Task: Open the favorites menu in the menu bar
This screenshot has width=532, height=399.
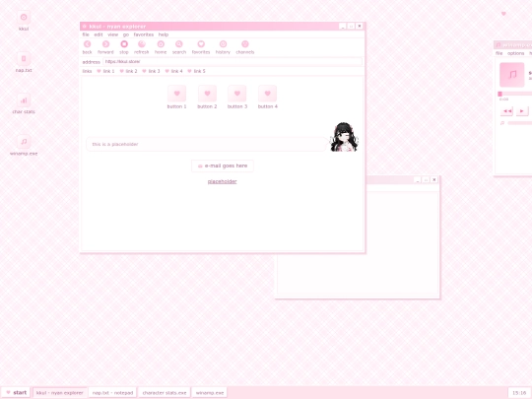Action: 144,34
